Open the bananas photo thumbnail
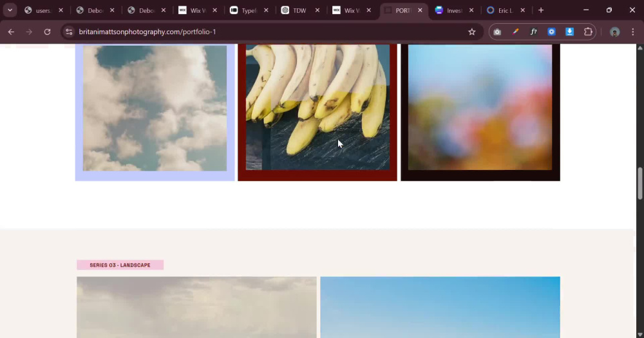The width and height of the screenshot is (644, 338). 317,107
